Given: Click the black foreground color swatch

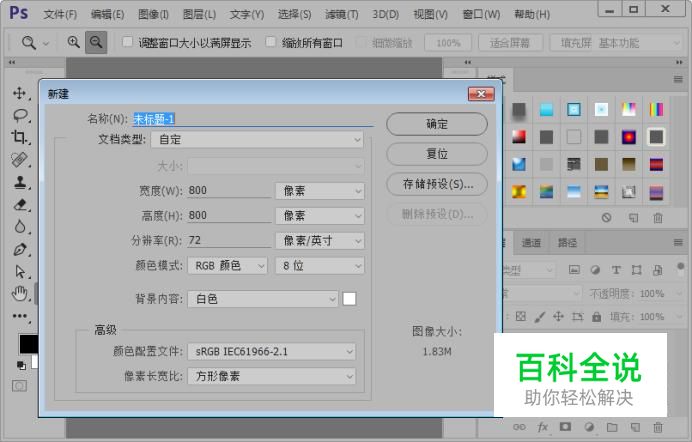Looking at the screenshot, I should pyautogui.click(x=28, y=344).
